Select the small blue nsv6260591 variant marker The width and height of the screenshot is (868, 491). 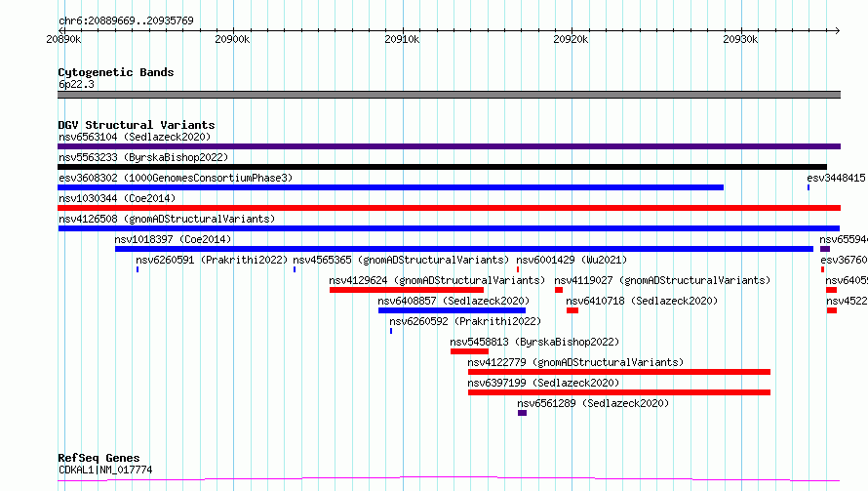138,269
